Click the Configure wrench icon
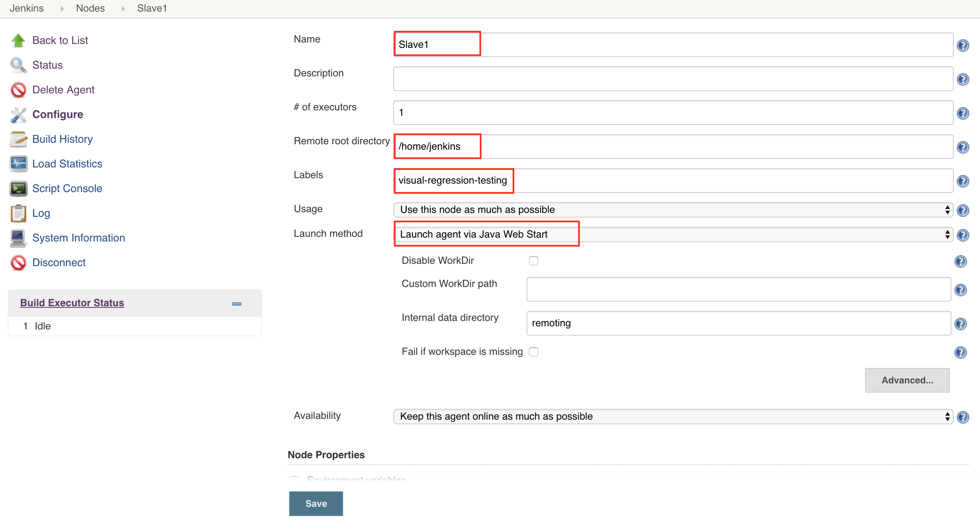 (x=17, y=114)
